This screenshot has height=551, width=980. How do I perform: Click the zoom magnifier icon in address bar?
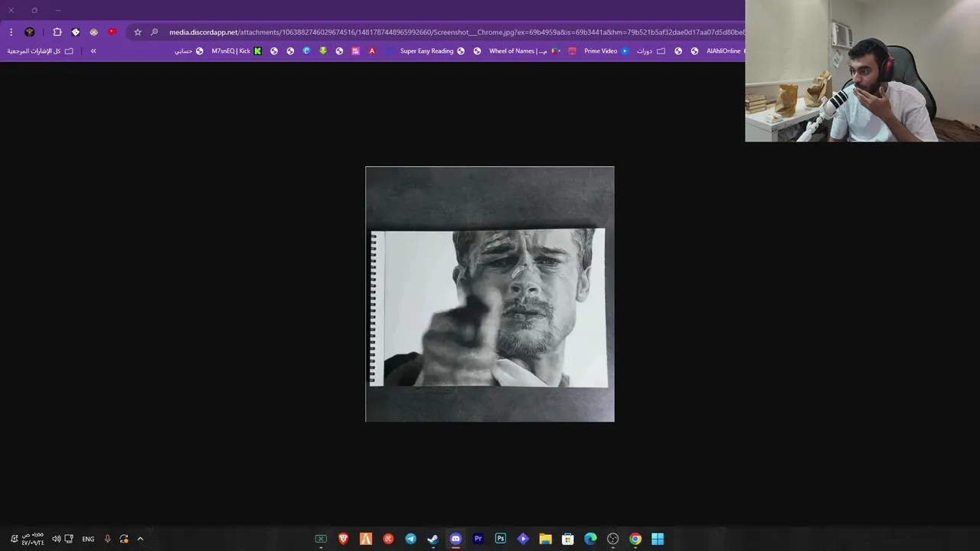(x=154, y=32)
